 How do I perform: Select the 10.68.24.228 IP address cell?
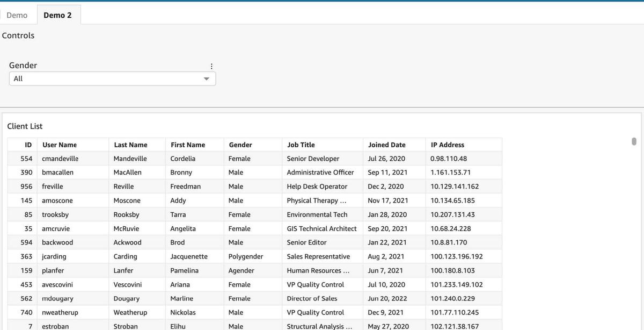point(451,228)
